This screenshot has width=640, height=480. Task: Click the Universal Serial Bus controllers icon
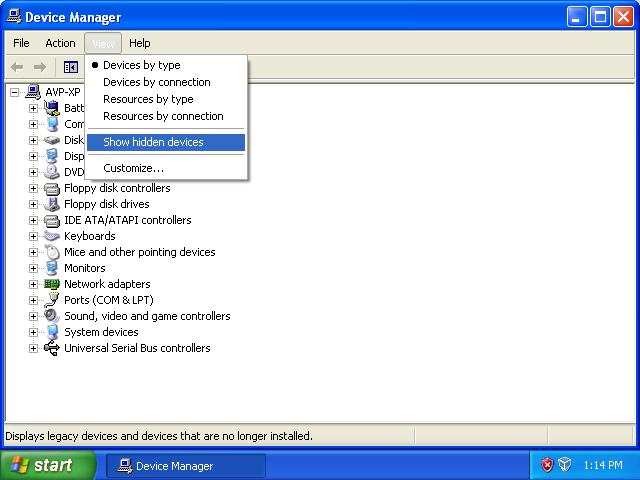point(52,348)
